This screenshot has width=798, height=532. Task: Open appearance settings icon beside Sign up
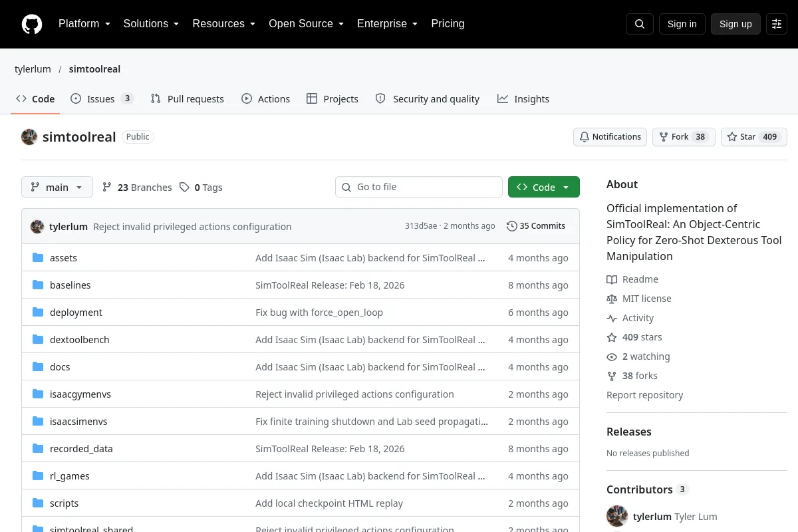(777, 24)
